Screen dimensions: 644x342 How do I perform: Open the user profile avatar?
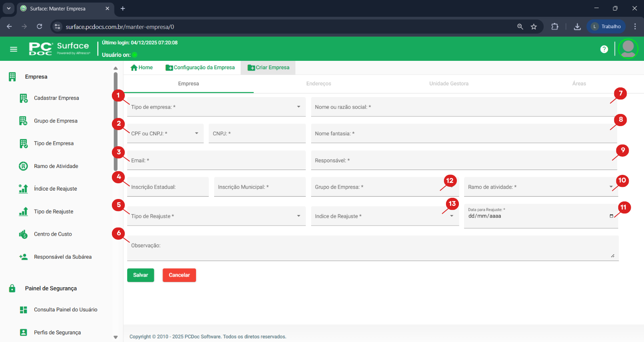pos(628,49)
